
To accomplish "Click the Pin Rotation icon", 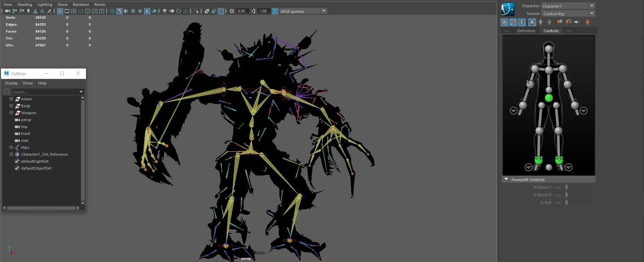I will (568, 22).
